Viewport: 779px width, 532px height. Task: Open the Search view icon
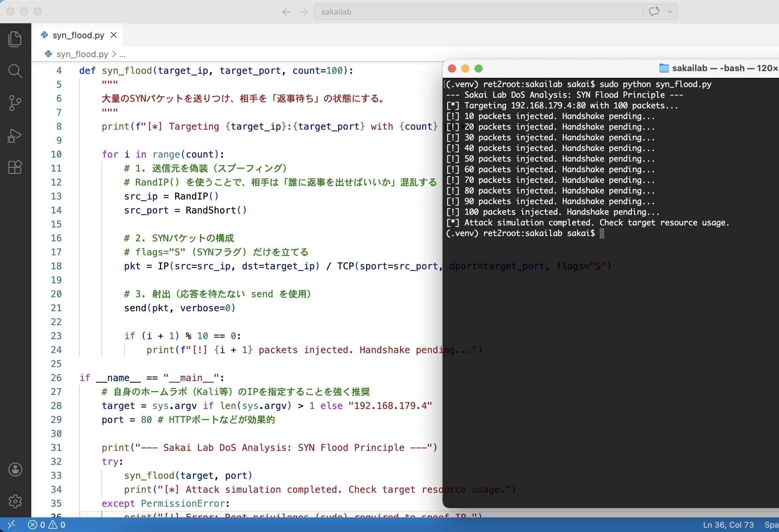[15, 71]
